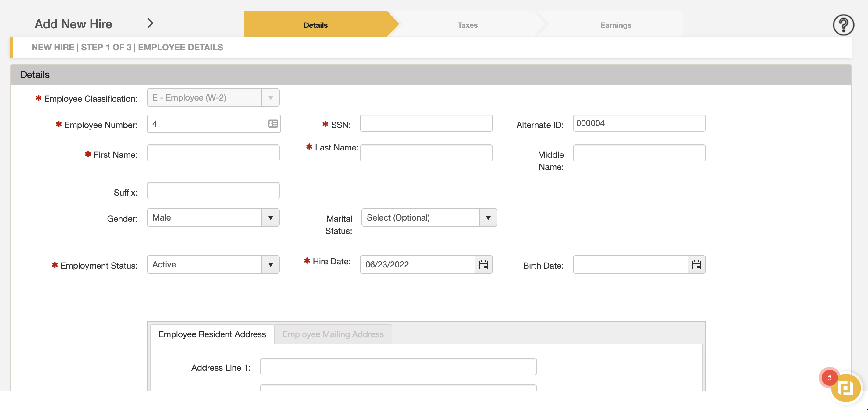Click the Suffix input field
The width and height of the screenshot is (868, 410).
(x=213, y=191)
